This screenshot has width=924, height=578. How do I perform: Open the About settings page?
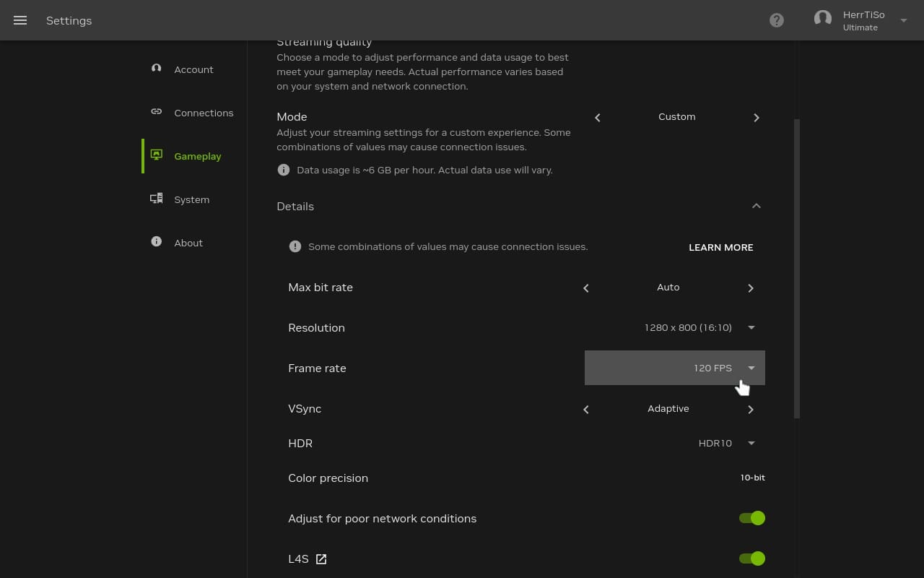tap(188, 243)
